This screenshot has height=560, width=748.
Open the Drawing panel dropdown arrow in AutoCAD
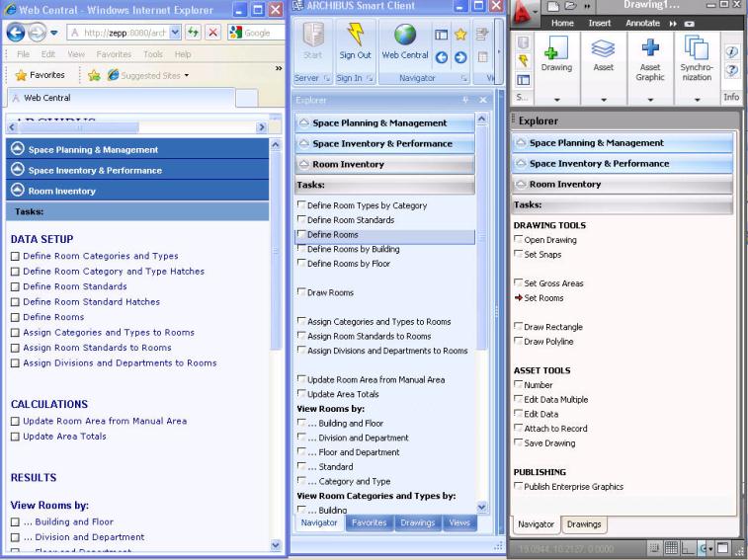pyautogui.click(x=556, y=100)
